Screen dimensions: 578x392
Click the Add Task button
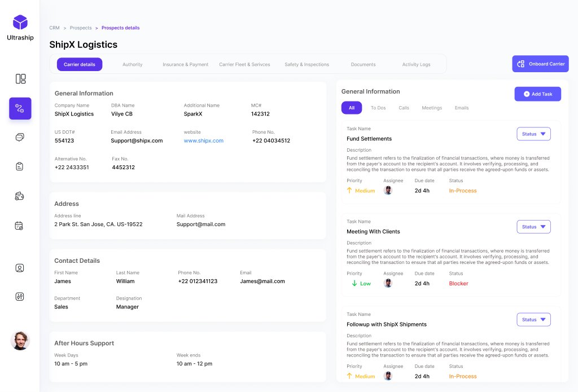(538, 94)
